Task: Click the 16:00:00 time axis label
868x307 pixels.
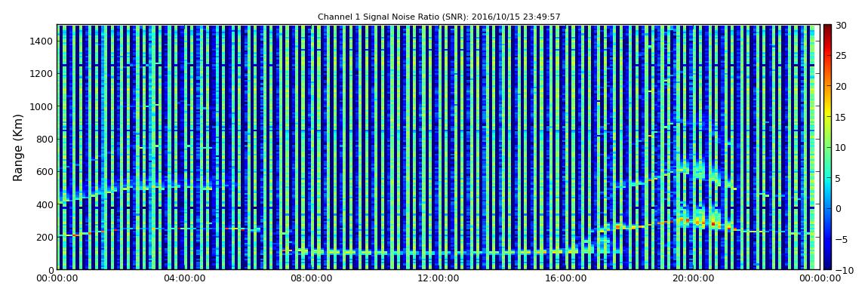Action: (565, 279)
